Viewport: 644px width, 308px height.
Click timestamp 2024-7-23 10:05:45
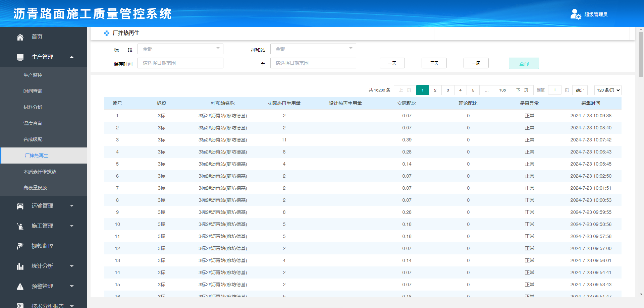(591, 164)
